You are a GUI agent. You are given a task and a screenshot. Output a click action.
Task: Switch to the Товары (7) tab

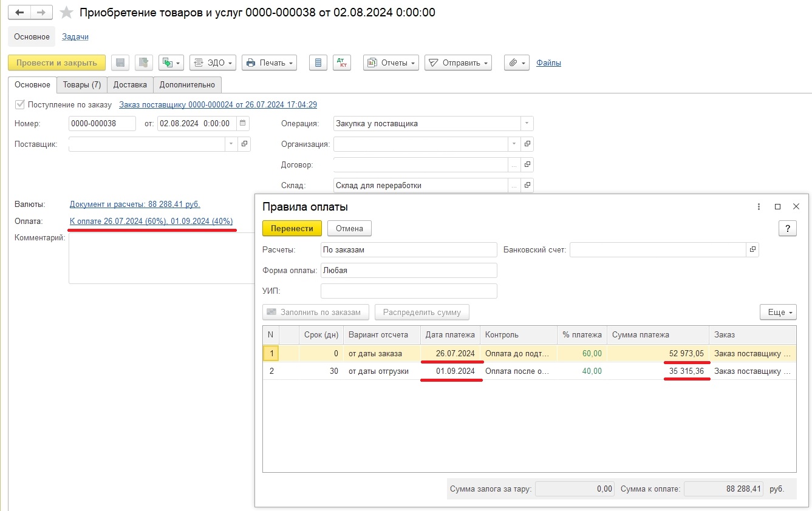tap(82, 85)
